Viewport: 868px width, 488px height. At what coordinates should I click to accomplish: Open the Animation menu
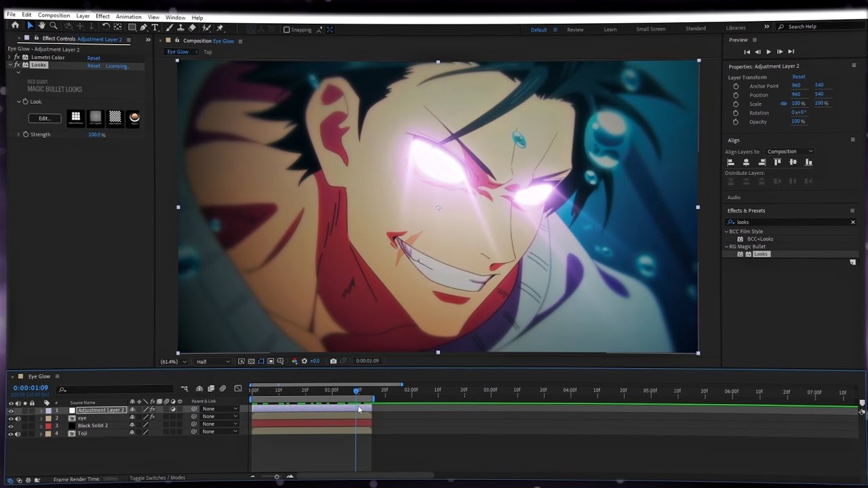click(x=128, y=17)
